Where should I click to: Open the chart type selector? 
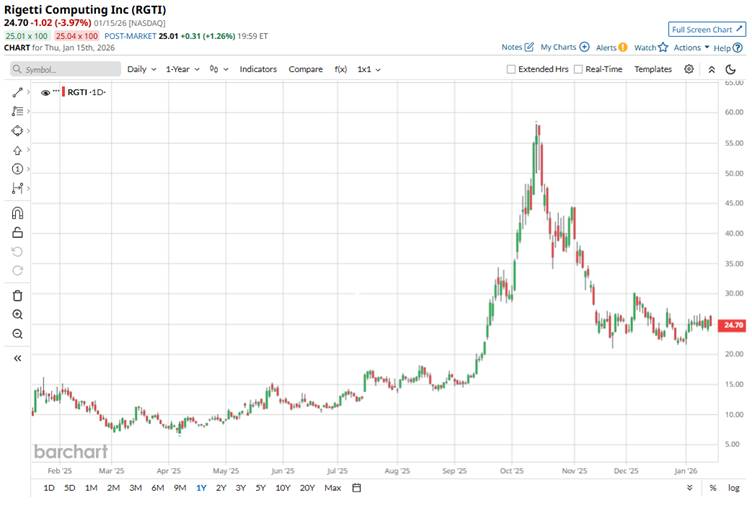click(x=219, y=70)
